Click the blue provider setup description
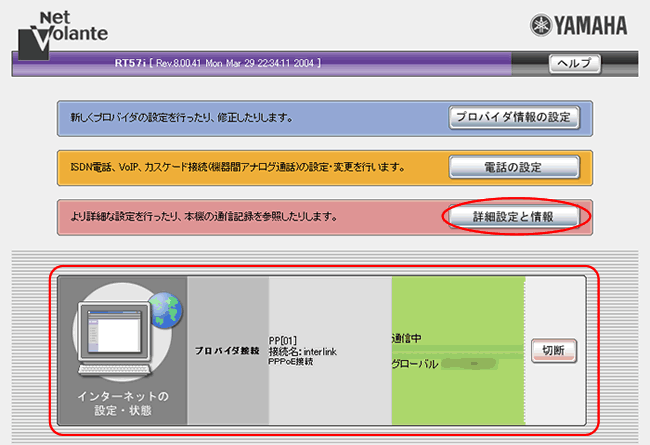Viewport: 650px width, 445px height. 176,117
